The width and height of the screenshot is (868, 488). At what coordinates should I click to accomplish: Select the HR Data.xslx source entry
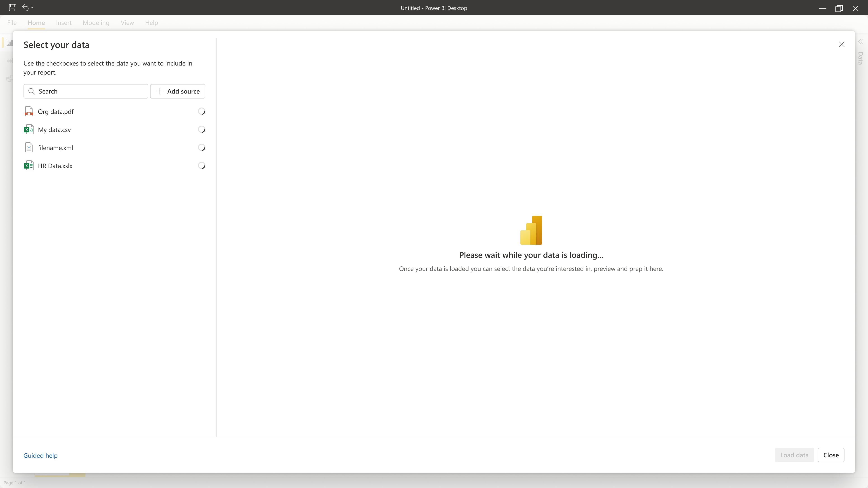pyautogui.click(x=55, y=166)
